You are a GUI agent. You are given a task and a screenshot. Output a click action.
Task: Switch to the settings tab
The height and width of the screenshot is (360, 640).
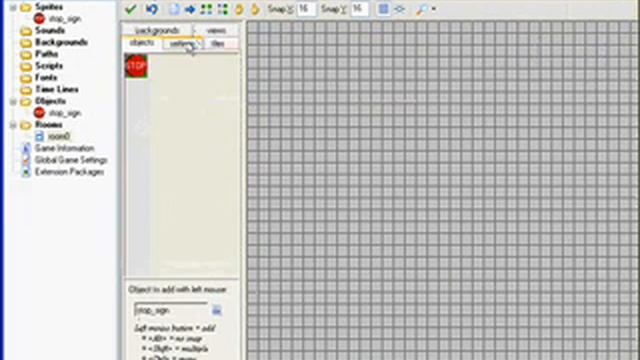(x=182, y=43)
